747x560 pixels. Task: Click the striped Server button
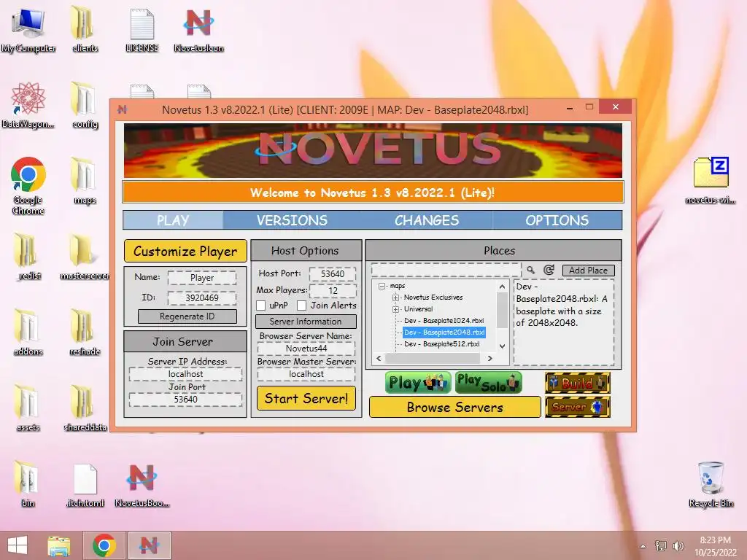tap(578, 407)
